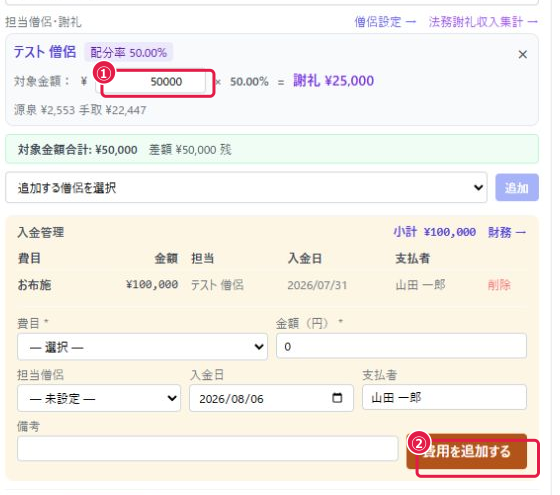The height and width of the screenshot is (495, 560).
Task: Go to the 財務 link
Action: coord(506,232)
